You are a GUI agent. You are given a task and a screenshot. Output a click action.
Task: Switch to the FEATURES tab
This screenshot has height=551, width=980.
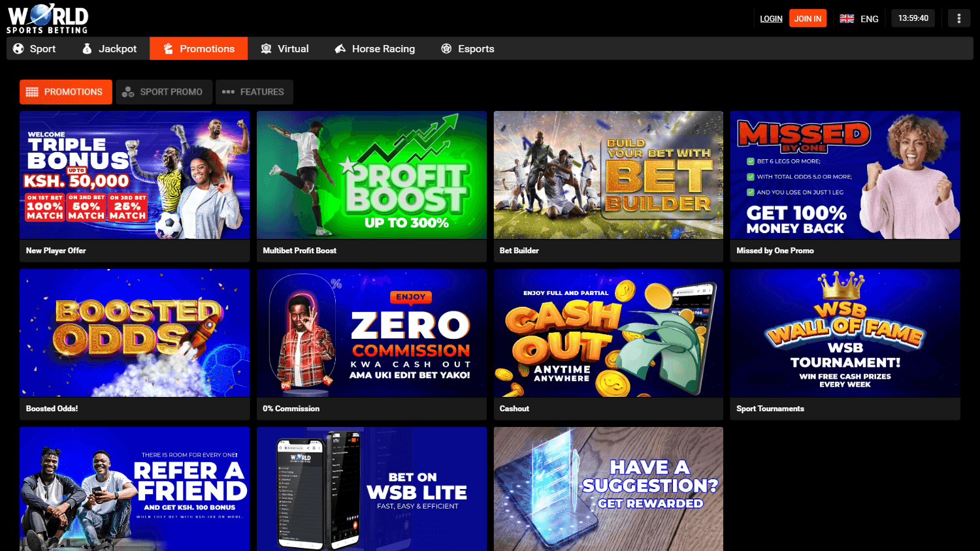click(254, 92)
